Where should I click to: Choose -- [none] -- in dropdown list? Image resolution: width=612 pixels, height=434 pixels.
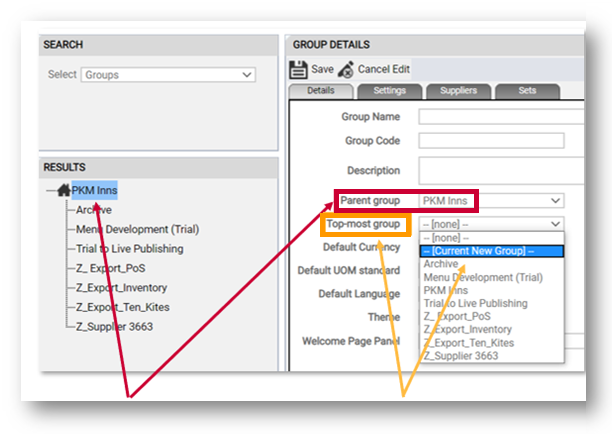pos(492,238)
